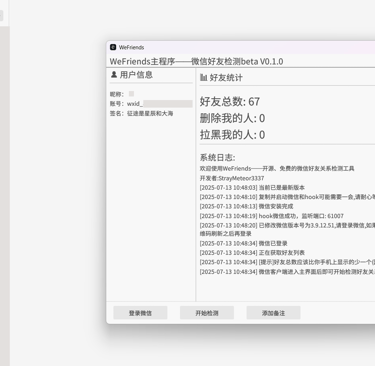The height and width of the screenshot is (366, 375).
Task: Start detection with the 开始检测 button
Action: (207, 313)
